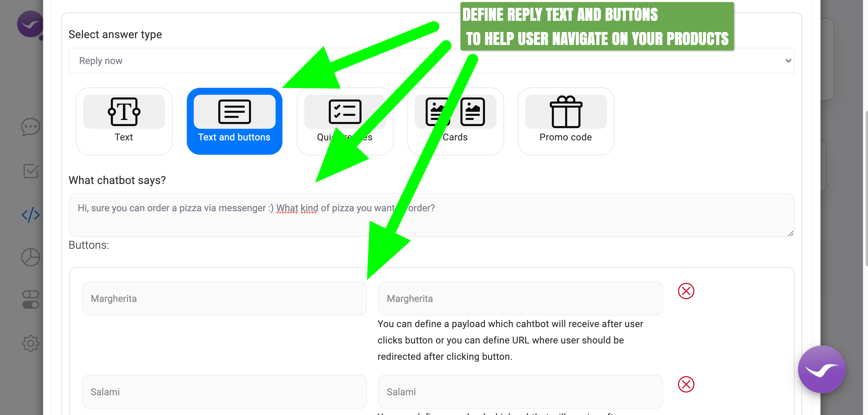Screen dimensions: 868x415
Task: Open the checkbox tasks sidebar icon
Action: (31, 171)
